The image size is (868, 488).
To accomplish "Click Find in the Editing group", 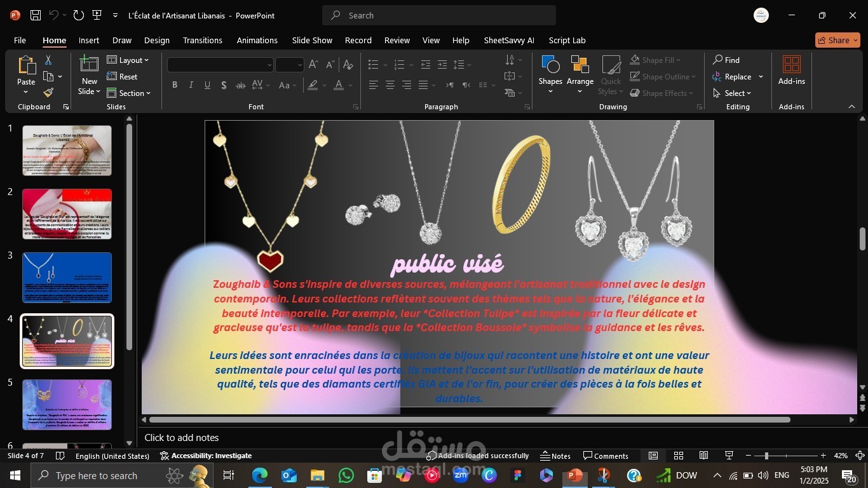I will tap(726, 60).
